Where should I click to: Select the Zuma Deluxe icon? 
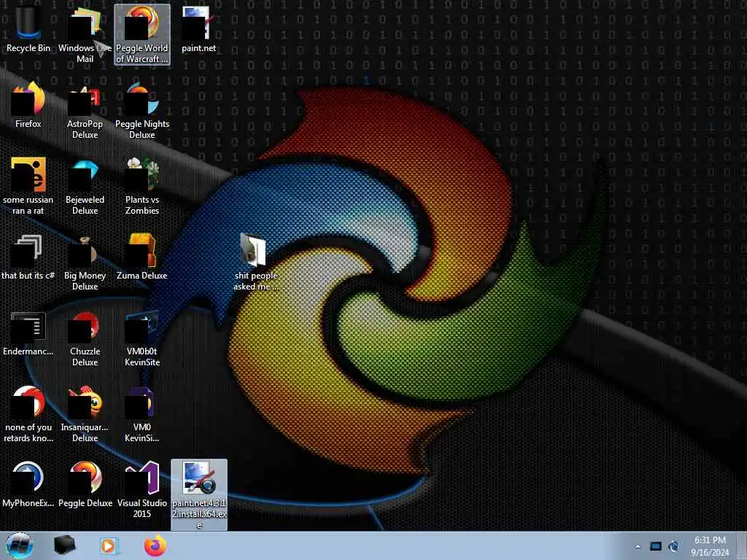click(x=142, y=257)
